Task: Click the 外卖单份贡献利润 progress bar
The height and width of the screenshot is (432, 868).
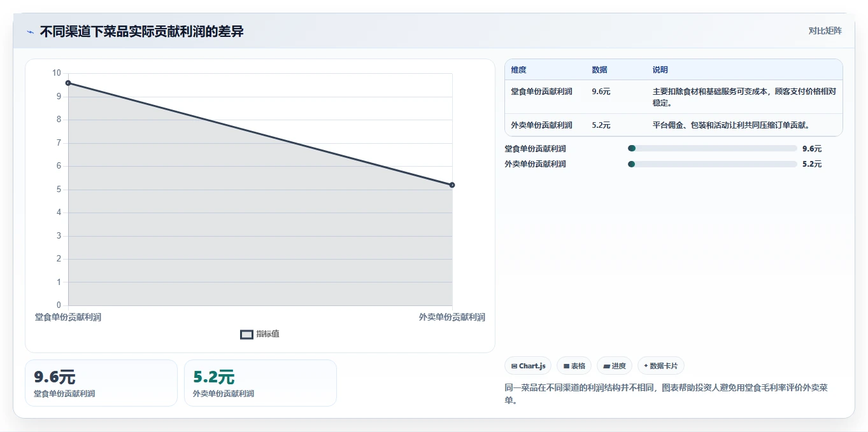Action: [713, 164]
